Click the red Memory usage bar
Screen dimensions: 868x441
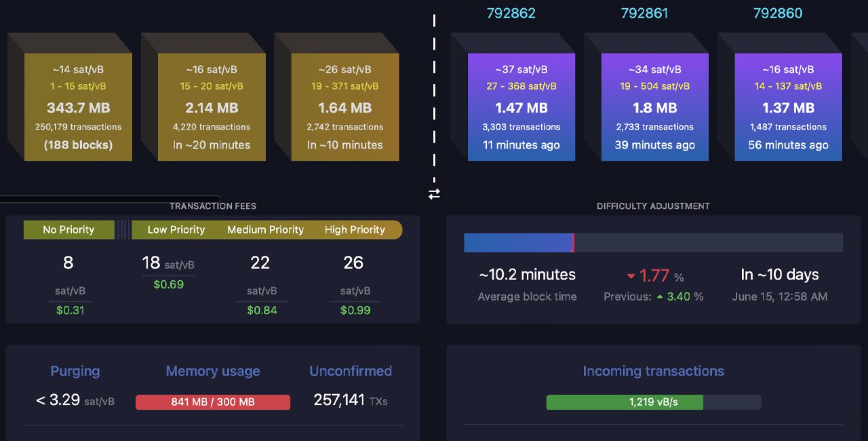(x=212, y=402)
